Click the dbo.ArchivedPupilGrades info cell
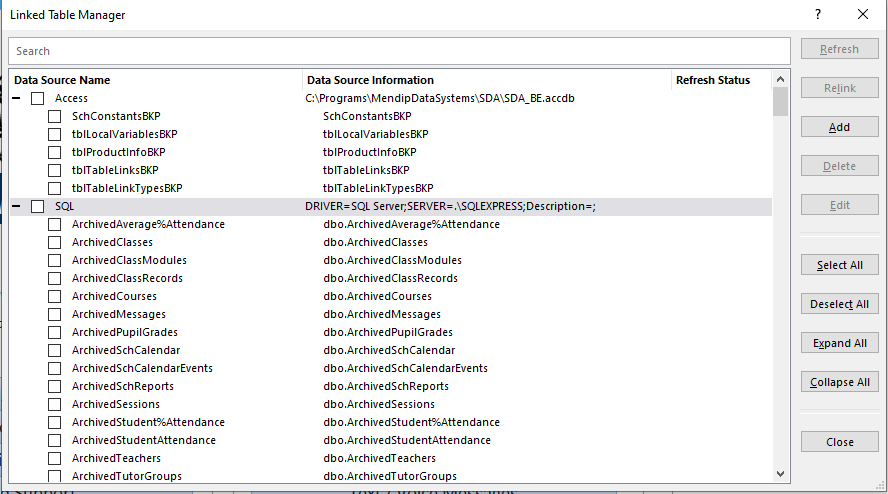Image resolution: width=888 pixels, height=494 pixels. 388,332
